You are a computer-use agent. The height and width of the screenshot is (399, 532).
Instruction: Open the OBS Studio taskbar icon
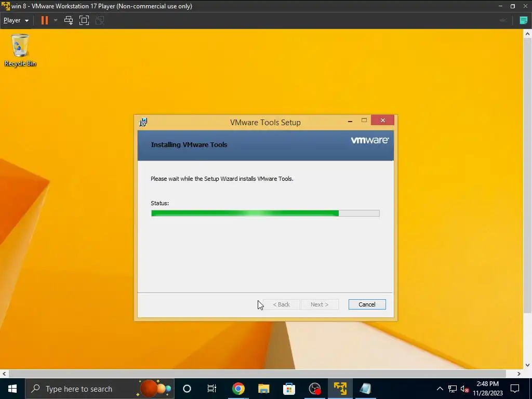coord(314,389)
